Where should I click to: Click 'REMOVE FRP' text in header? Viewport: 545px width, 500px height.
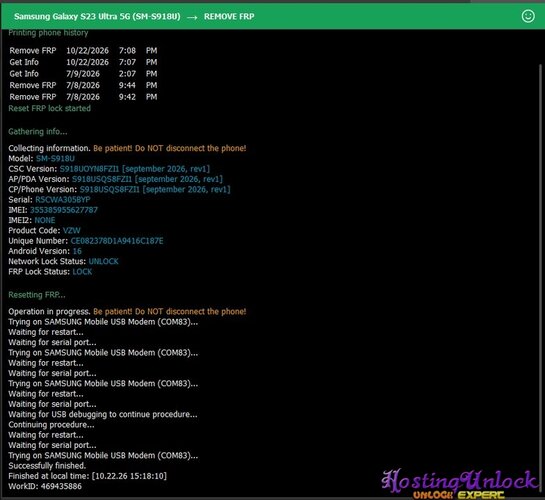click(229, 16)
